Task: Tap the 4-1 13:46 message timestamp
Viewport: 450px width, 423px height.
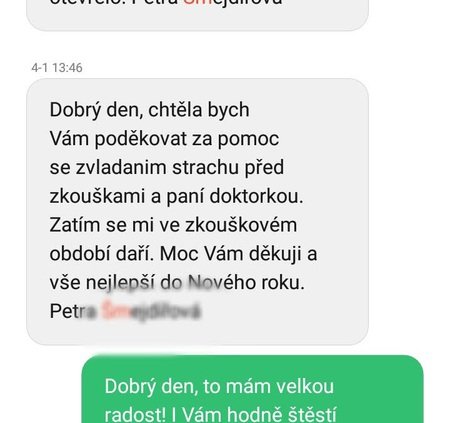Action: tap(57, 68)
